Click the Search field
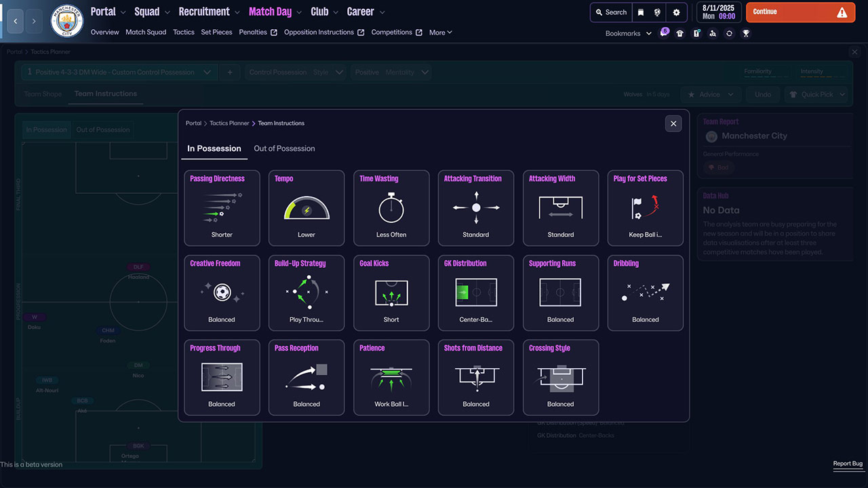 (611, 12)
